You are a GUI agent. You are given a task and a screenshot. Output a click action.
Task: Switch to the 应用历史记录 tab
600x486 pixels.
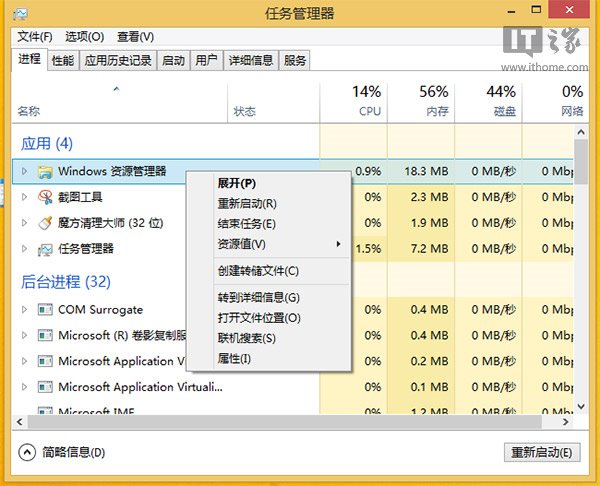(118, 60)
